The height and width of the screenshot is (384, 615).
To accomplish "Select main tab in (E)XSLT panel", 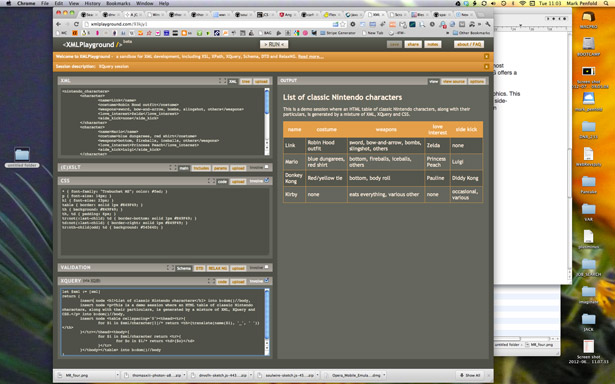I will 184,168.
